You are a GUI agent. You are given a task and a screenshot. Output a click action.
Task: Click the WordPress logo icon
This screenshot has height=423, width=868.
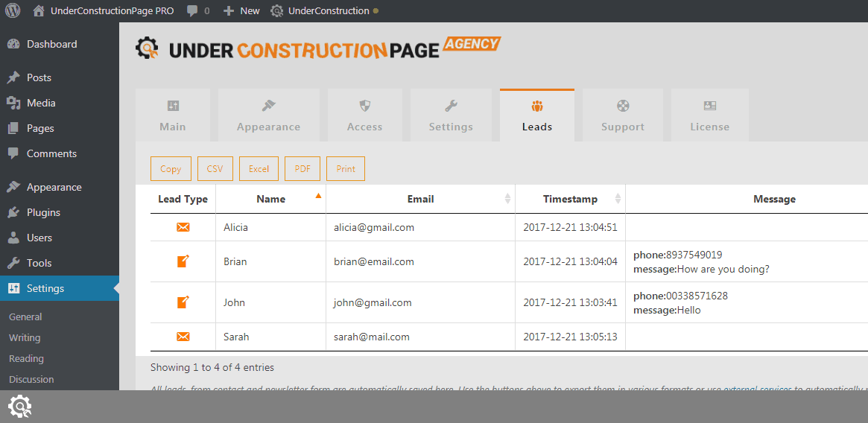tap(13, 11)
